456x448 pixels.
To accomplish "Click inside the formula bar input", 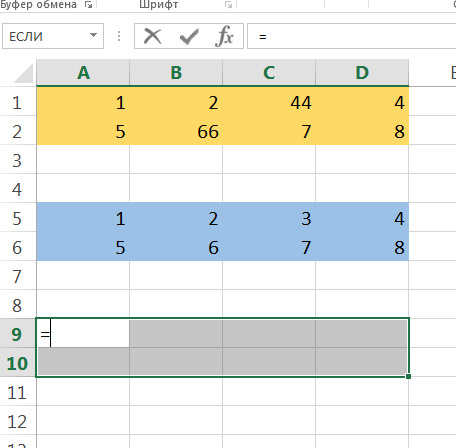I will (352, 36).
